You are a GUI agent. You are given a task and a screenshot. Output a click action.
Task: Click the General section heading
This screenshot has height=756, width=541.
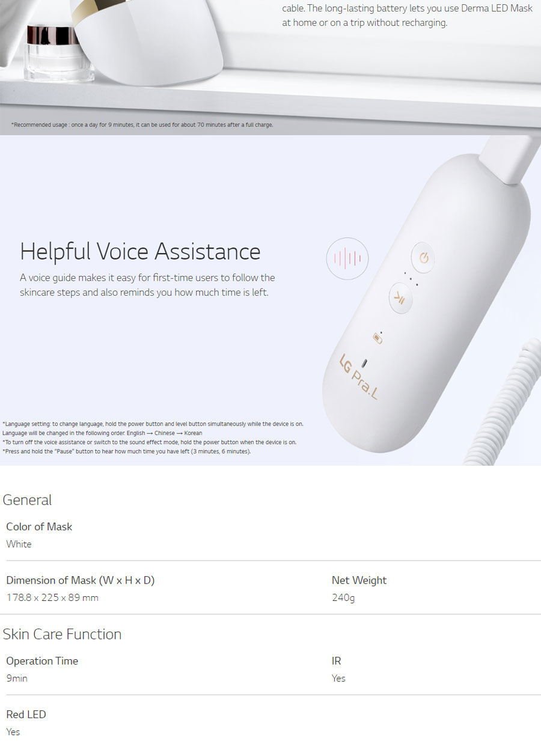(27, 500)
